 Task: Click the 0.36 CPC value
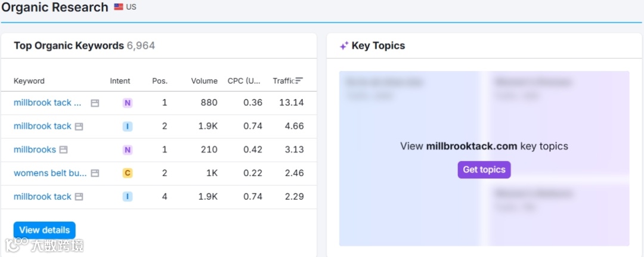pyautogui.click(x=253, y=103)
